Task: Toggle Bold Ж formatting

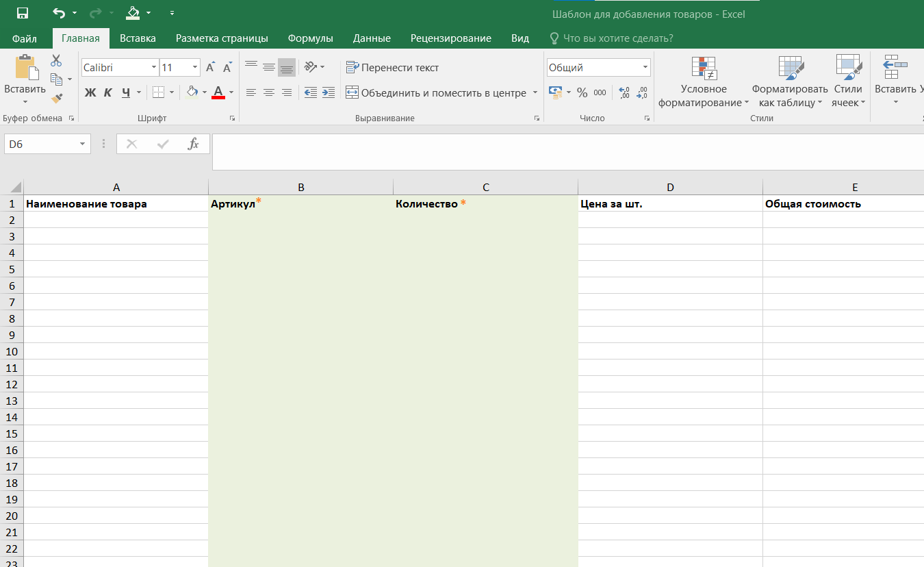Action: pos(90,92)
